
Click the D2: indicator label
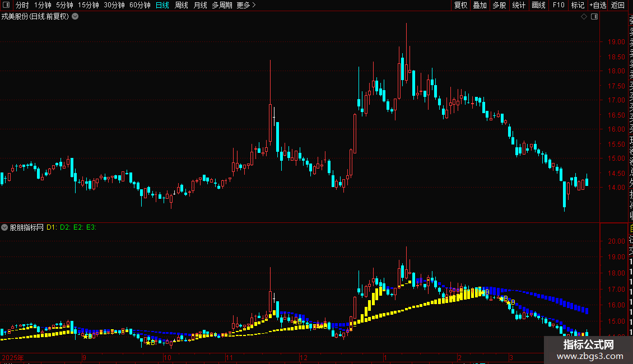pos(65,227)
